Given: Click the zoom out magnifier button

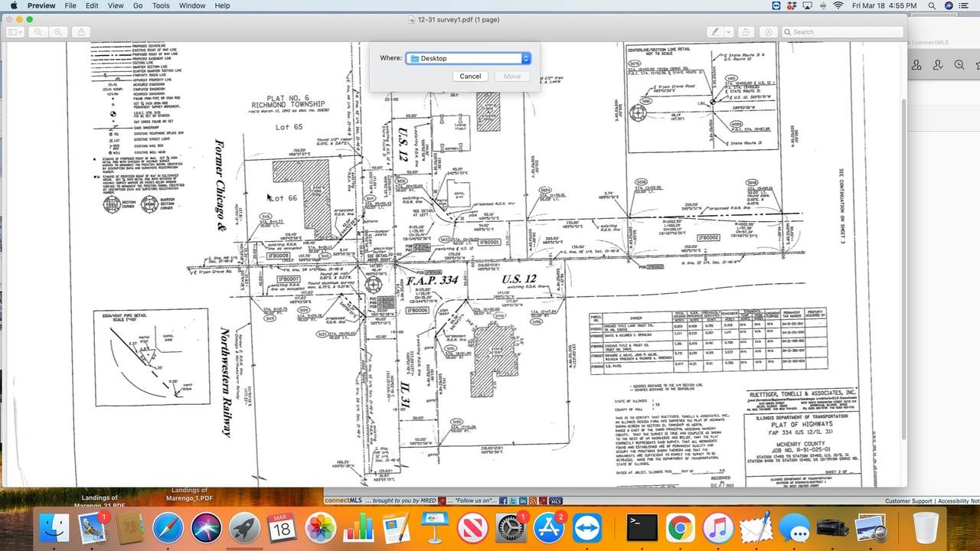Looking at the screenshot, I should (x=38, y=32).
